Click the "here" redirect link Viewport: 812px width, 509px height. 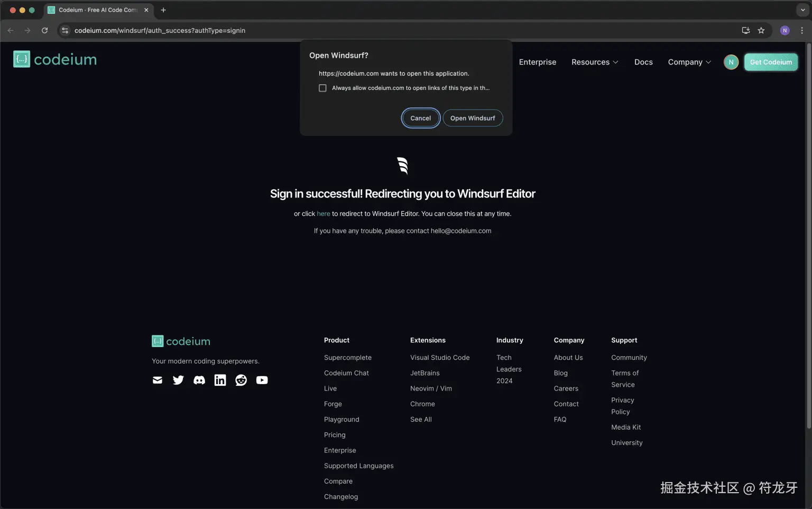(324, 214)
